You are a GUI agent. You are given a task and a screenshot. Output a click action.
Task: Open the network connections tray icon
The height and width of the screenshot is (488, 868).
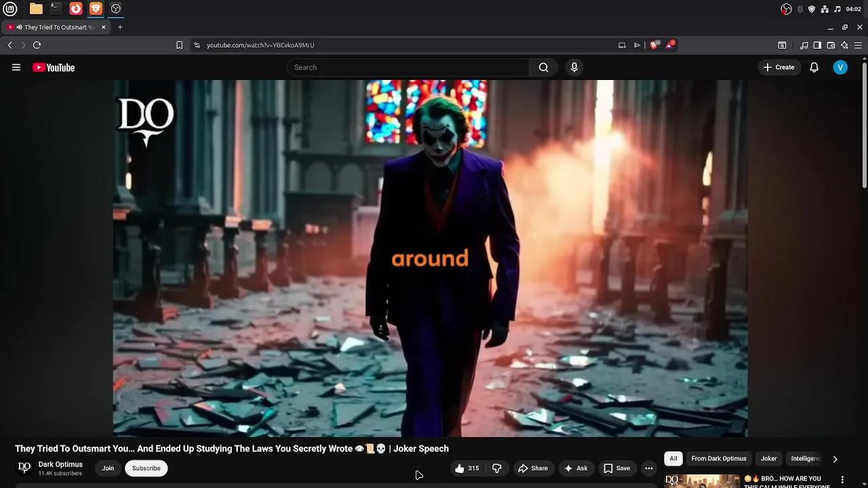pyautogui.click(x=825, y=9)
